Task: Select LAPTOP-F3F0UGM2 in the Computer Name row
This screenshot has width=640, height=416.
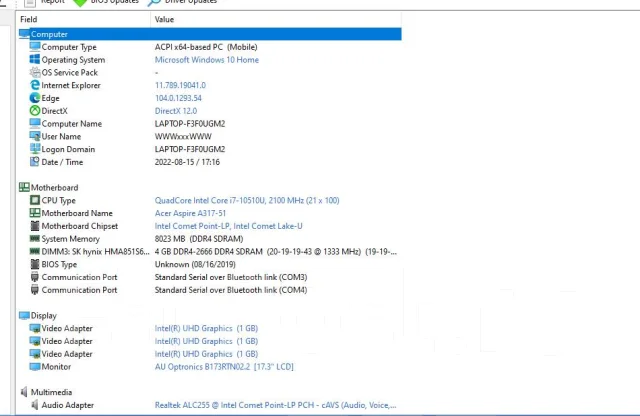Action: [190, 123]
